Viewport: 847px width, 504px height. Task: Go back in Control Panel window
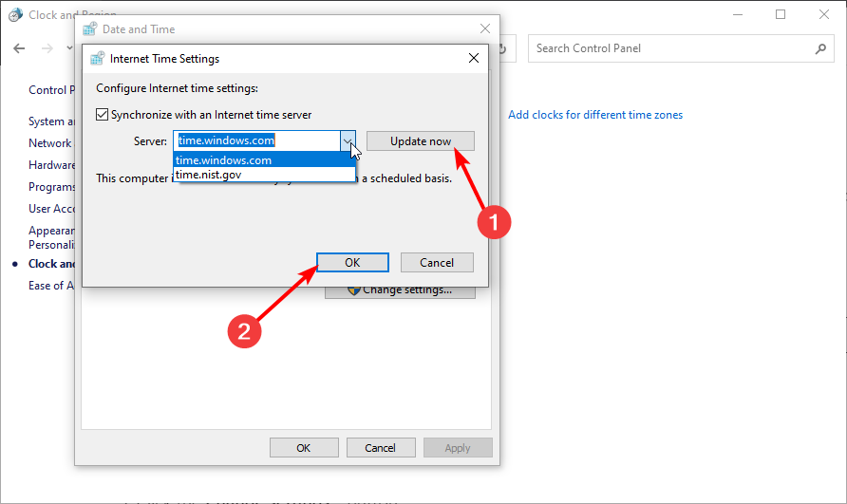[19, 48]
